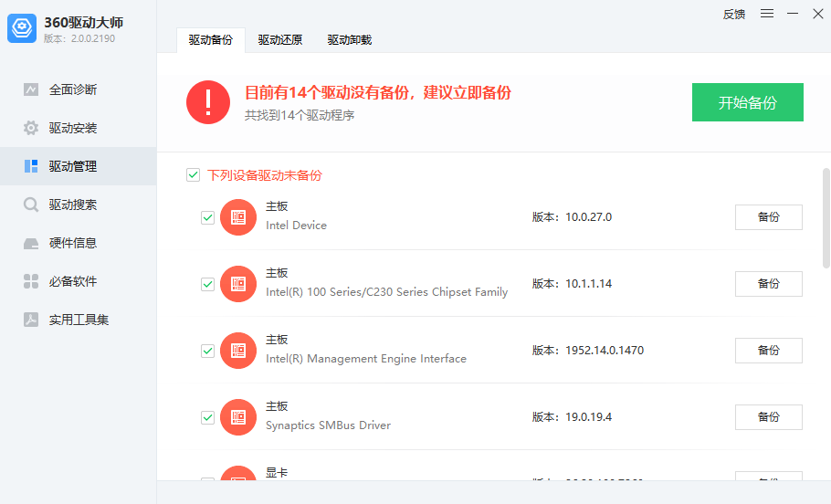Click the 实用工具集 tools icon
Viewport: 831px width, 504px height.
click(x=31, y=320)
